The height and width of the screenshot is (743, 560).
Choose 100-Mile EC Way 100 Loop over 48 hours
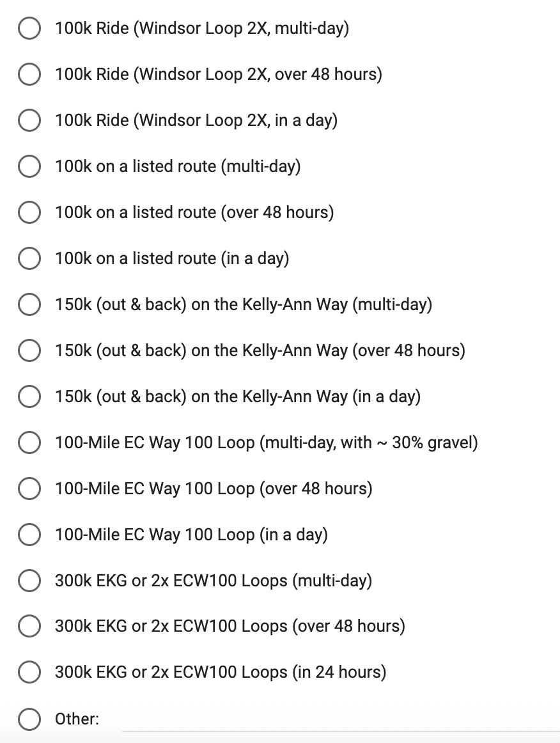(29, 488)
